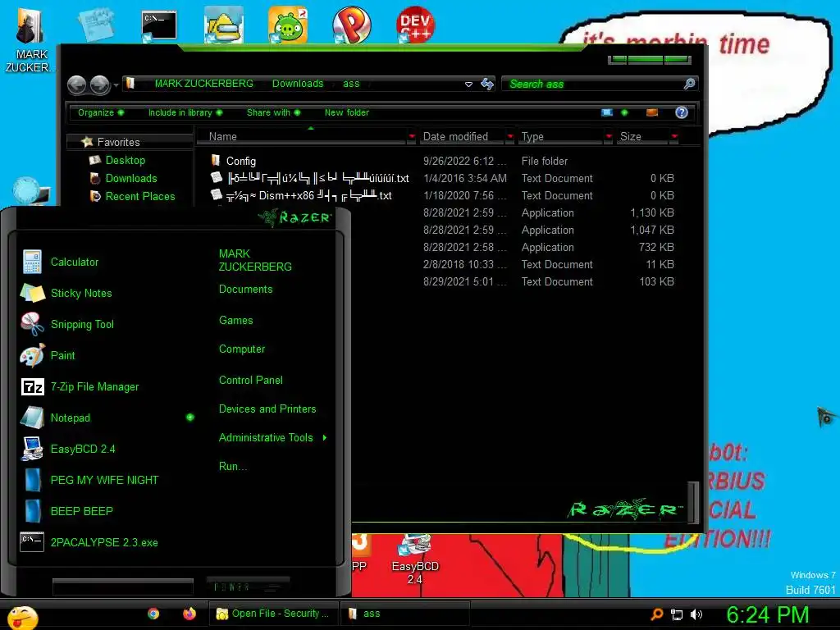Viewport: 840px width, 630px height.
Task: Open the Size column filter dropdown
Action: 674,137
